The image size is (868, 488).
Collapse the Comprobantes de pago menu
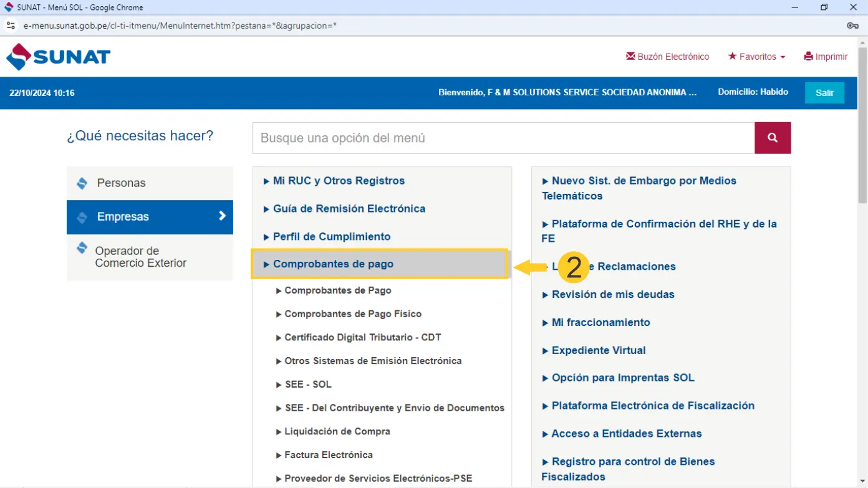[x=333, y=264]
